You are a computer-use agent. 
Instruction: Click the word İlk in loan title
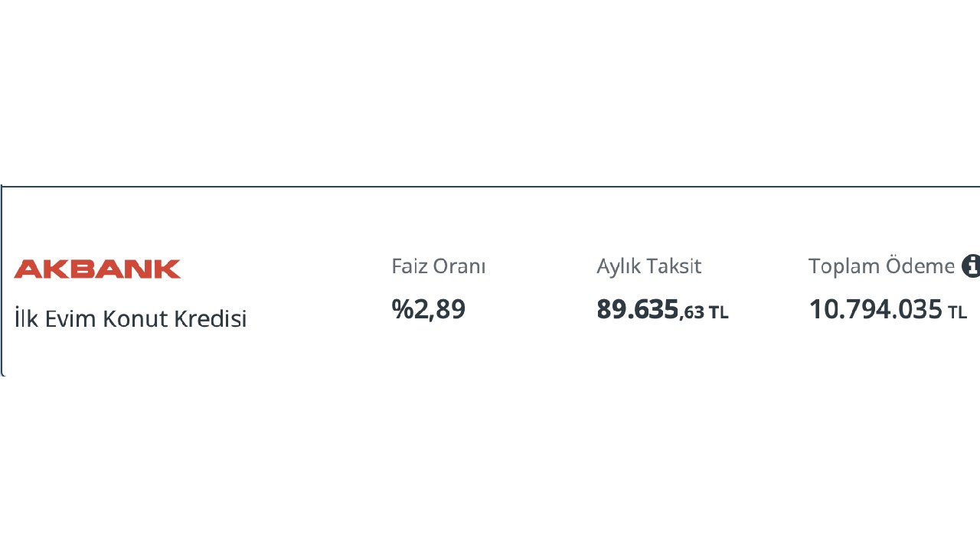pyautogui.click(x=26, y=318)
